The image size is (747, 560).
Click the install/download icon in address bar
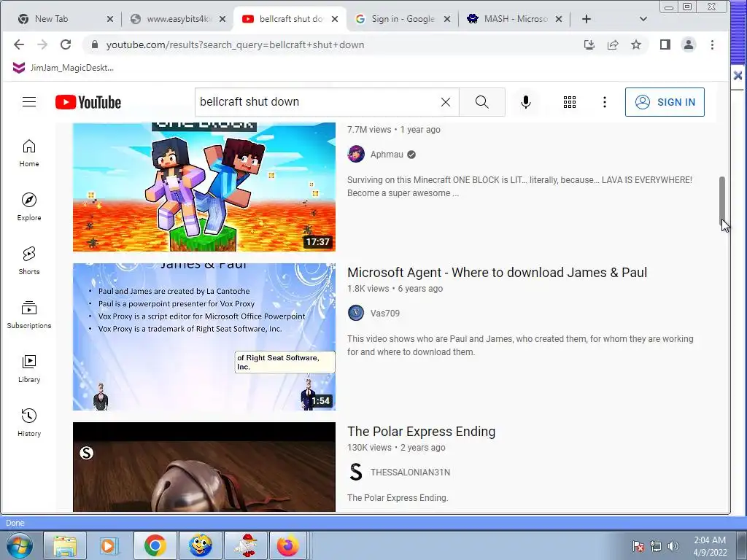(x=589, y=44)
